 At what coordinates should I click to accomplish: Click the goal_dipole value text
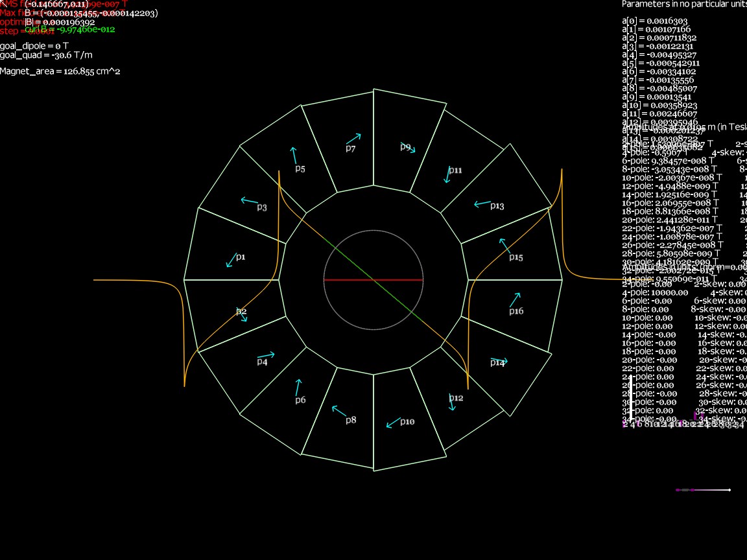(34, 46)
